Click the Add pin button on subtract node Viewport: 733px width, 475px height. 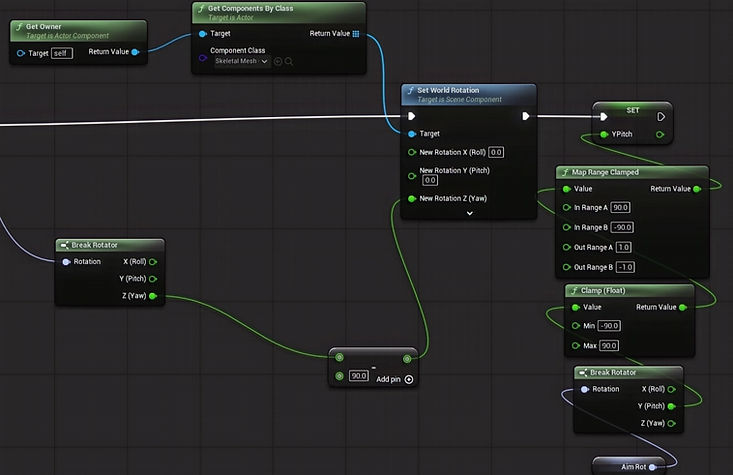395,379
